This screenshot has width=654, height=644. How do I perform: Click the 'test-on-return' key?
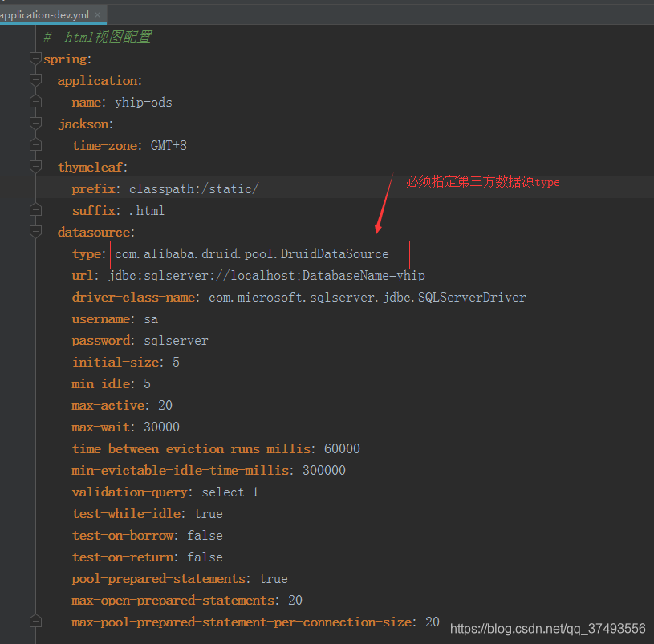[x=123, y=557]
